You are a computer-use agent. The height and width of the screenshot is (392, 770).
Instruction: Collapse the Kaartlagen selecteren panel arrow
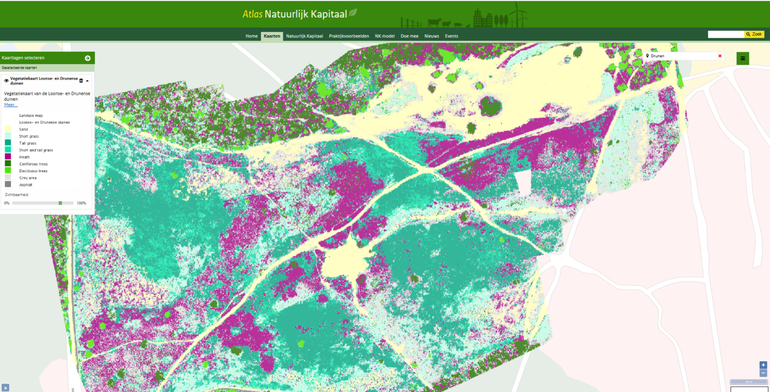click(x=87, y=58)
